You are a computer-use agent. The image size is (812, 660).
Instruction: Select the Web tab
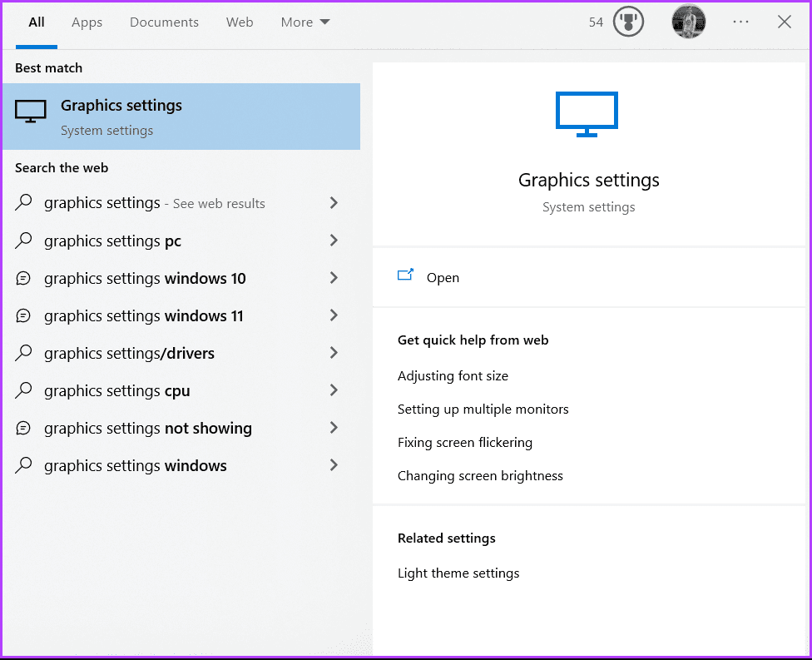tap(240, 22)
